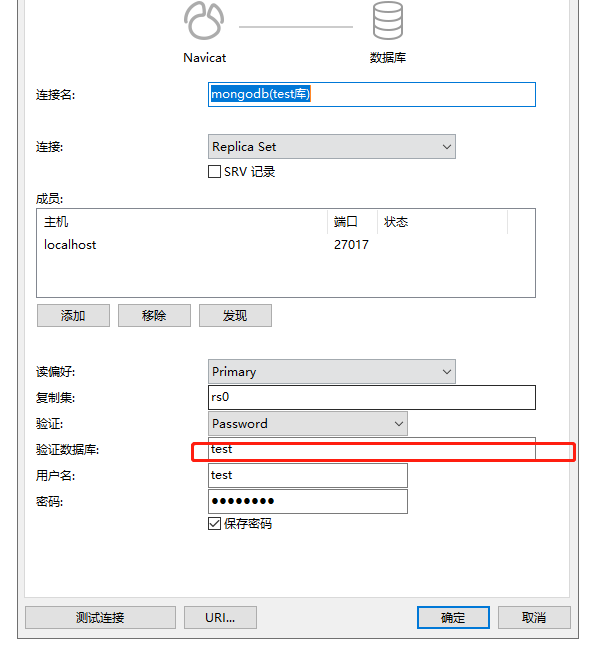Cancel with the 取消 button
Screen dimensions: 602x650
[x=534, y=618]
